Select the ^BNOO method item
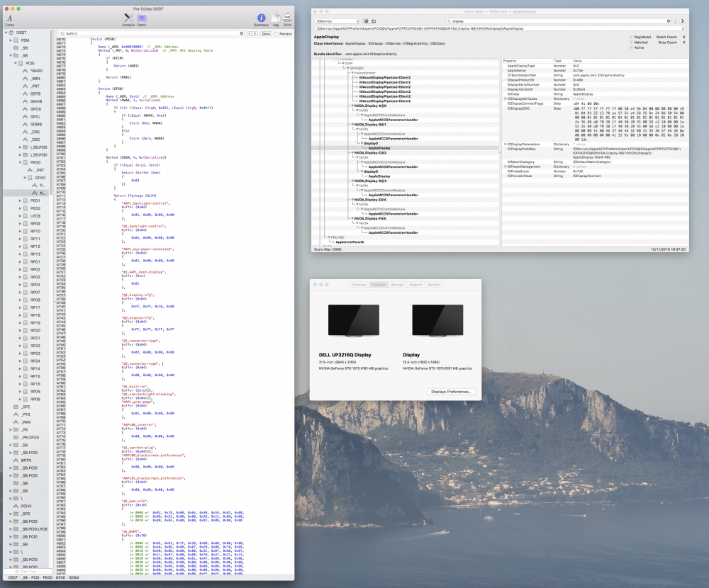 pos(33,71)
